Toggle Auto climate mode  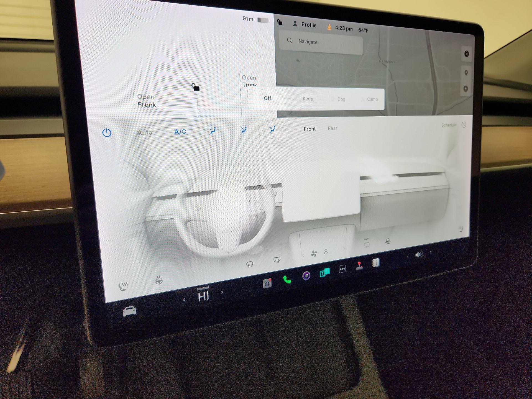tap(144, 132)
